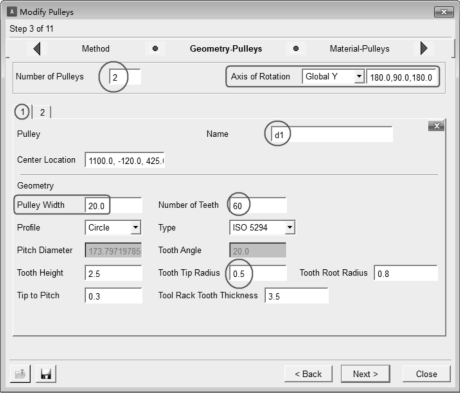Image resolution: width=460 pixels, height=393 pixels.
Task: Go to previous wizard step arrow
Action: point(37,49)
